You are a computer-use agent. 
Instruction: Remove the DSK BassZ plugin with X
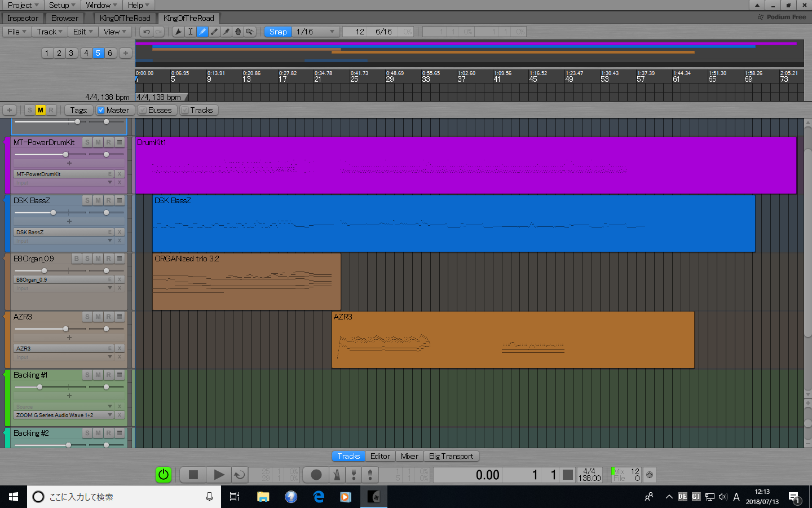[120, 232]
